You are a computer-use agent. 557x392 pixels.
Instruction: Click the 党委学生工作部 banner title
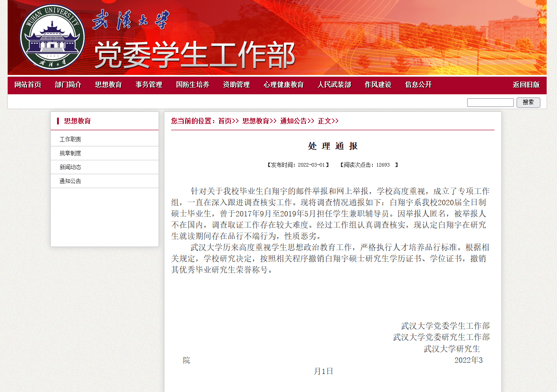point(195,54)
